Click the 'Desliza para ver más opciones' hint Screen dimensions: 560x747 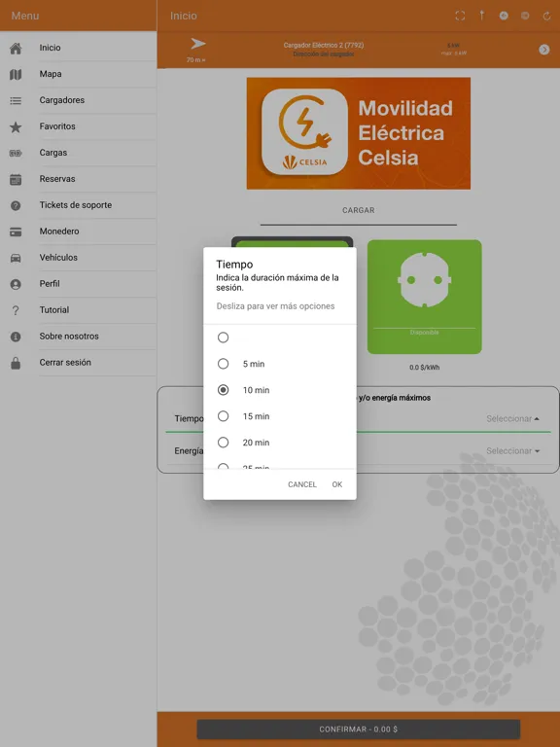point(275,306)
